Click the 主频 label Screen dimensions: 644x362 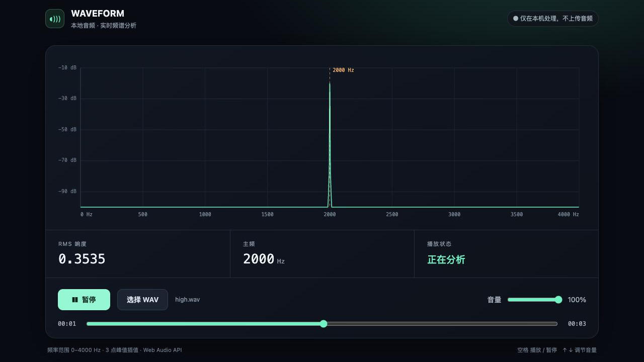(249, 244)
